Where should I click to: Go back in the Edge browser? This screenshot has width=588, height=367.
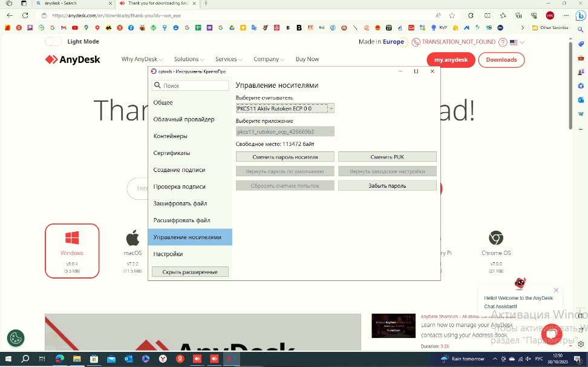10,15
